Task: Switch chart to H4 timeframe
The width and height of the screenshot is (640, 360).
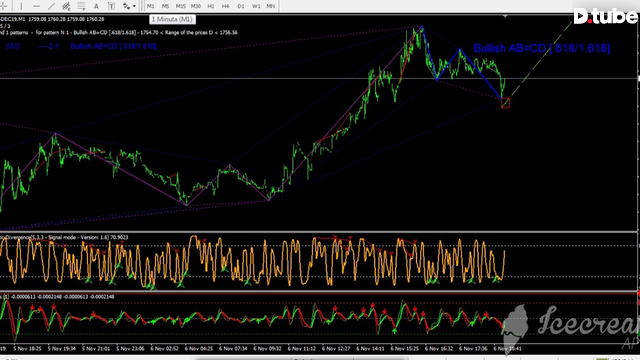Action: [225, 6]
